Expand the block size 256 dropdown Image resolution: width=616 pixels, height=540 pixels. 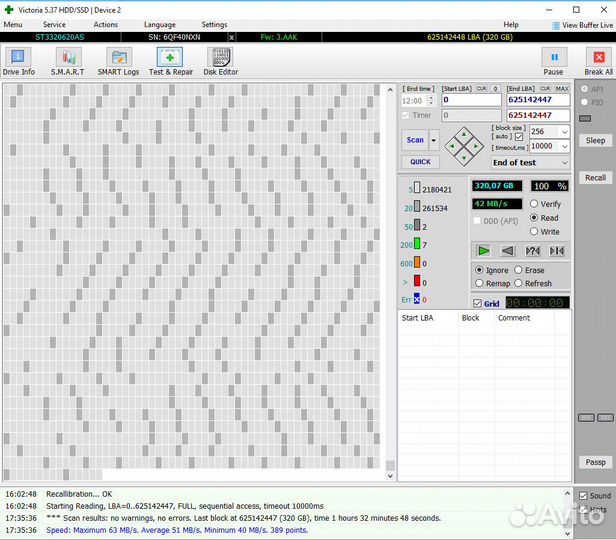pos(564,132)
